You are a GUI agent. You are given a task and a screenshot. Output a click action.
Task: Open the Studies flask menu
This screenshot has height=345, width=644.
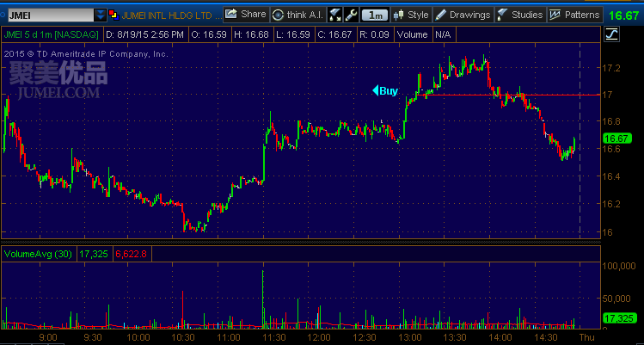click(x=520, y=15)
